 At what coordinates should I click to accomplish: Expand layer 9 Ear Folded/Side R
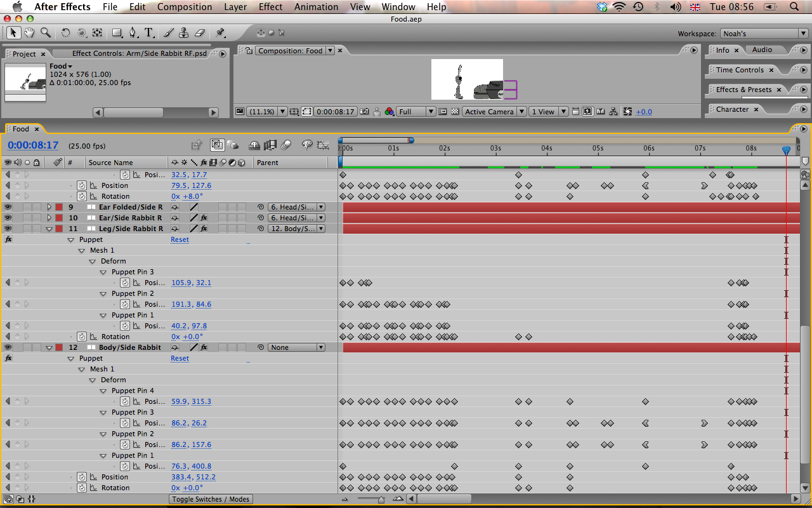[49, 207]
